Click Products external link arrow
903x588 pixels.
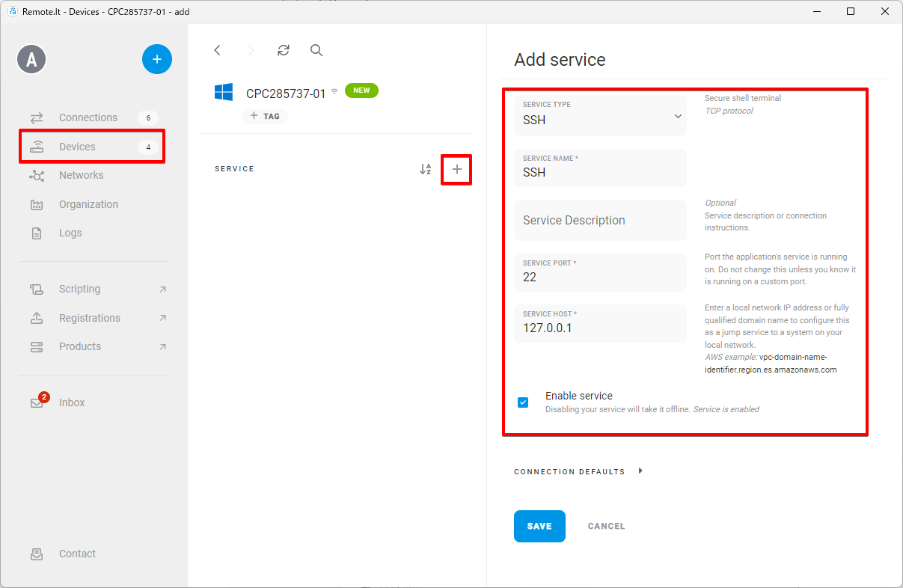[163, 347]
